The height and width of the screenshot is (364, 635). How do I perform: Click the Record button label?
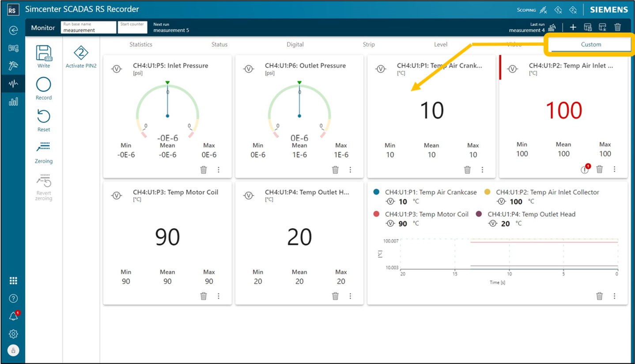(x=44, y=98)
